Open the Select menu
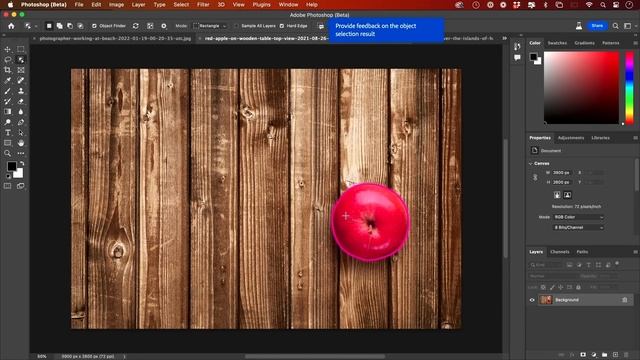The image size is (640, 360). pyautogui.click(x=181, y=4)
